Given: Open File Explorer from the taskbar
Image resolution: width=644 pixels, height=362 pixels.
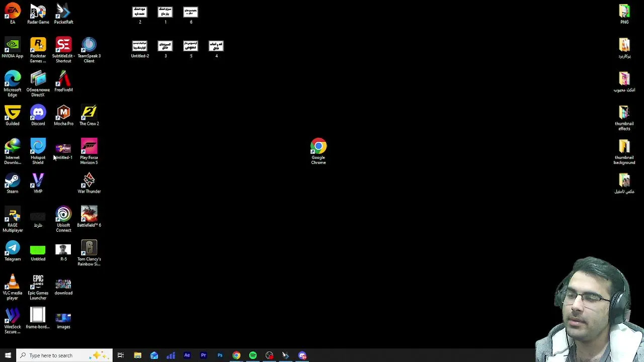Looking at the screenshot, I should (x=137, y=355).
